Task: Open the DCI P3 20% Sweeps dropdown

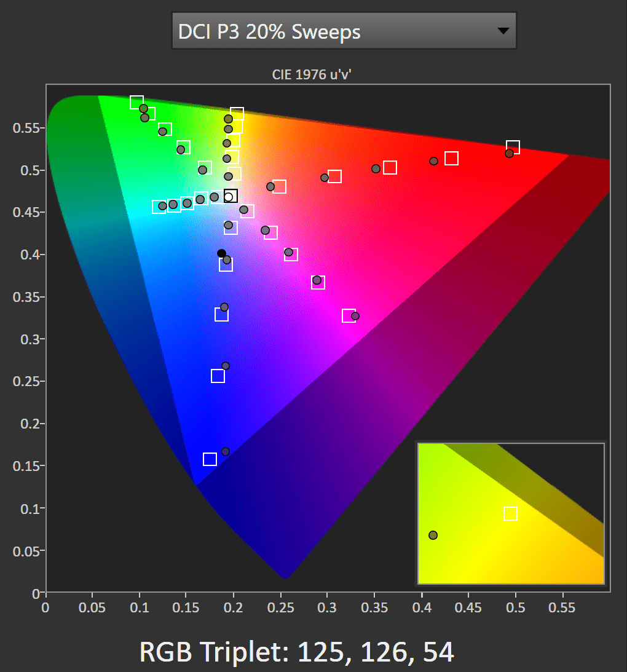Action: click(344, 31)
